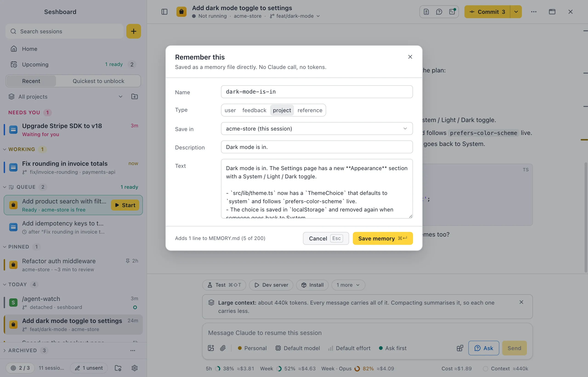588x377 pixels.
Task: Expand the ARCHIVED section
Action: point(4,350)
